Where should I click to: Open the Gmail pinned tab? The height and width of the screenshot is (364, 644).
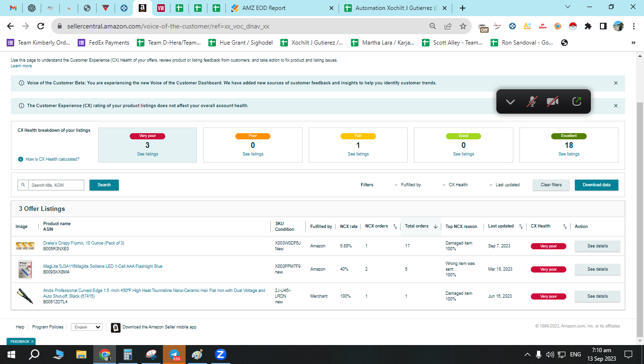coord(13,8)
